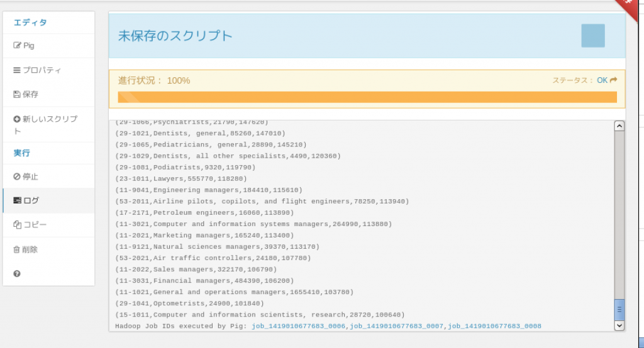The height and width of the screenshot is (348, 644).
Task: Click the Sales managers output row
Action: 196,269
